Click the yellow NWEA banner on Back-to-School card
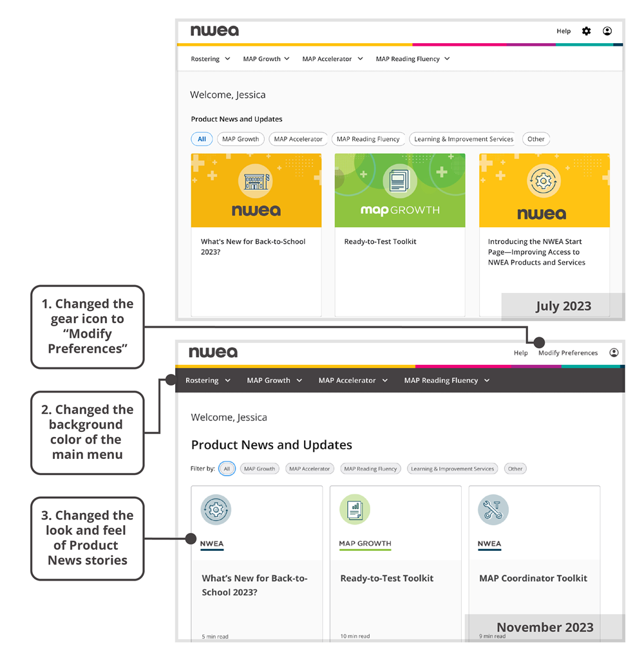 [x=256, y=190]
